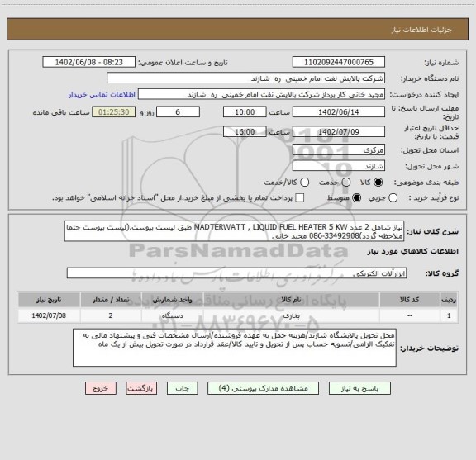
Task: Click the countdown timer 01:25:30
Action: click(114, 112)
